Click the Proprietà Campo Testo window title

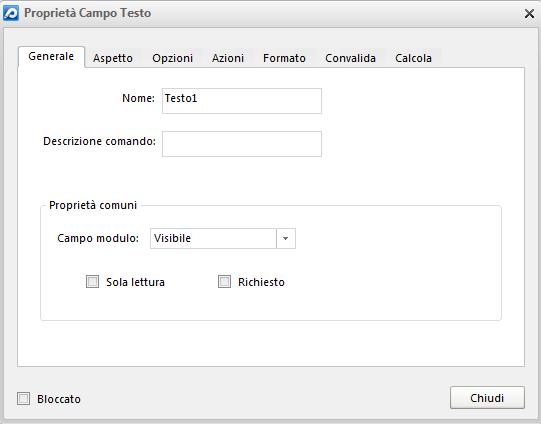pyautogui.click(x=88, y=13)
